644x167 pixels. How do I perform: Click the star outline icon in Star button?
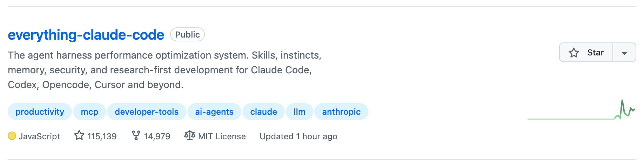click(574, 53)
